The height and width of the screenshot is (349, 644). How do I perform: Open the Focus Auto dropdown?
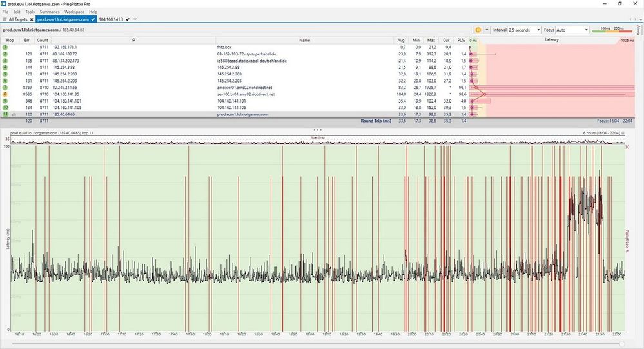pyautogui.click(x=572, y=30)
